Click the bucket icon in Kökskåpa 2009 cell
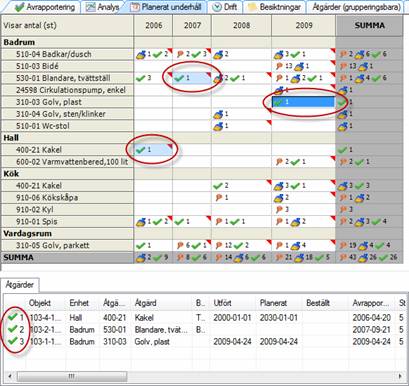Screen dimensions: 409x386 (x=278, y=198)
